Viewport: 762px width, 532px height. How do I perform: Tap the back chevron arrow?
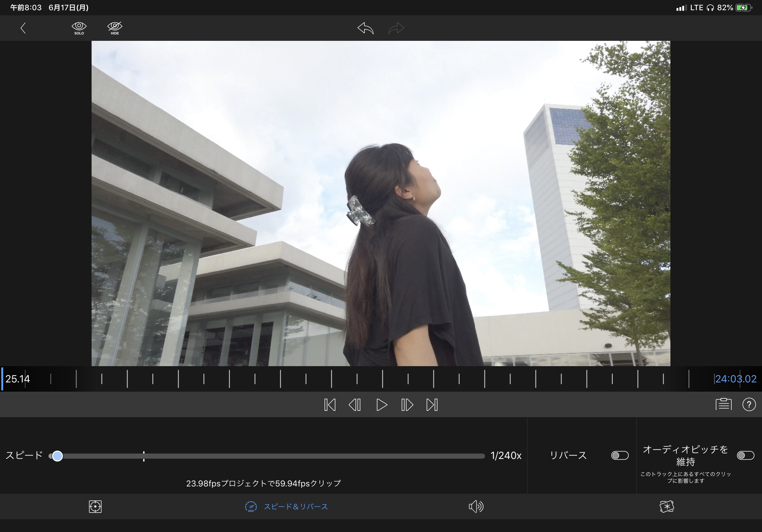(x=23, y=28)
